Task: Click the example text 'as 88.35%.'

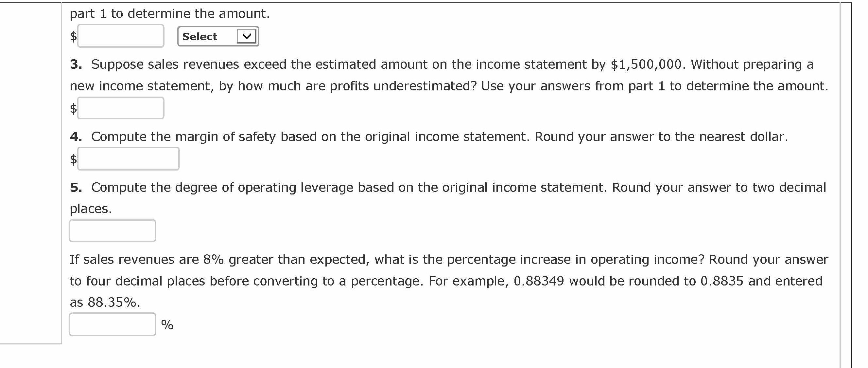Action: pos(105,302)
